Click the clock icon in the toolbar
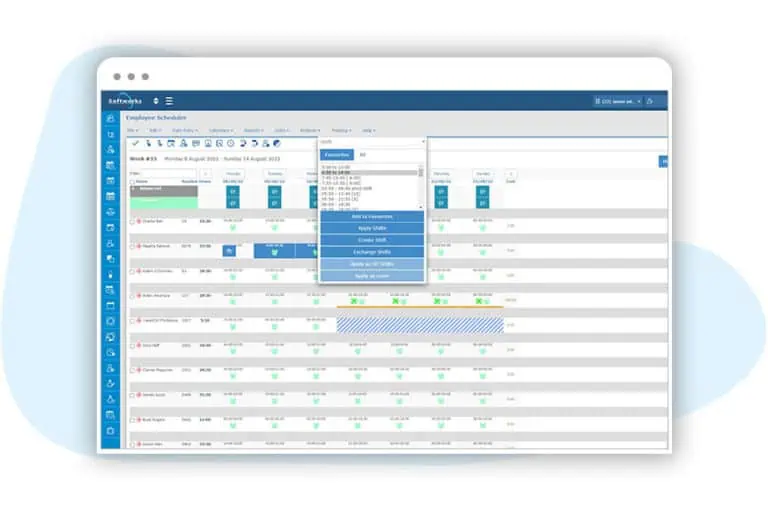 [x=230, y=143]
